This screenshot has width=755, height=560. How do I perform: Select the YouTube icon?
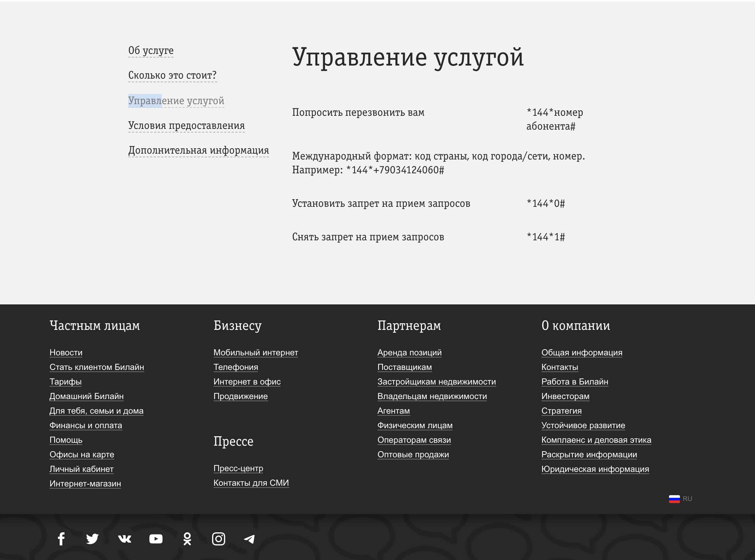coord(156,539)
